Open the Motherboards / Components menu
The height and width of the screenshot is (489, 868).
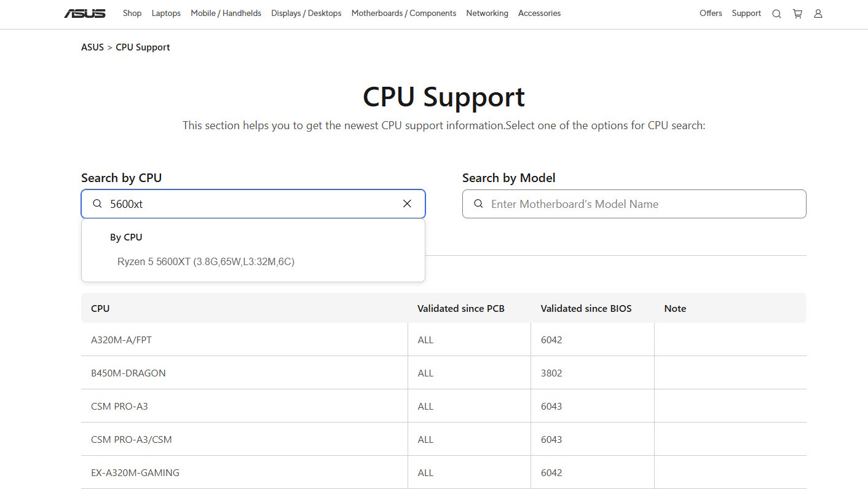[404, 13]
